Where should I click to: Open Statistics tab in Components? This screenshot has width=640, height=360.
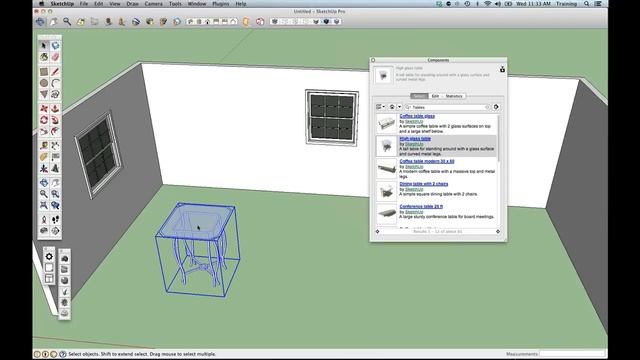[454, 96]
